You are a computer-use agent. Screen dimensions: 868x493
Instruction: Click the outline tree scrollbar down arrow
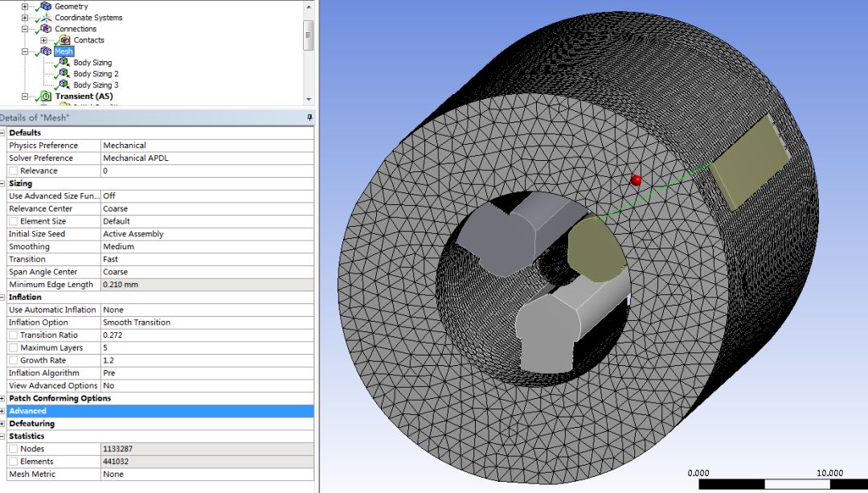309,99
